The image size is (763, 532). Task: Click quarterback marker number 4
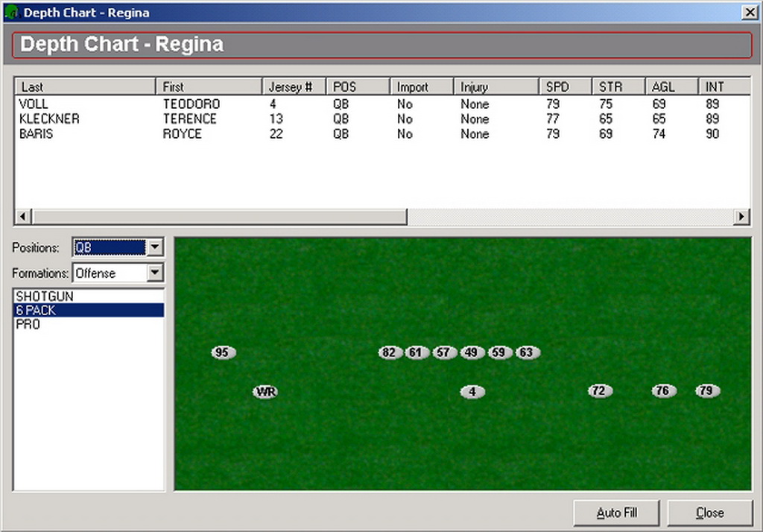click(x=472, y=392)
